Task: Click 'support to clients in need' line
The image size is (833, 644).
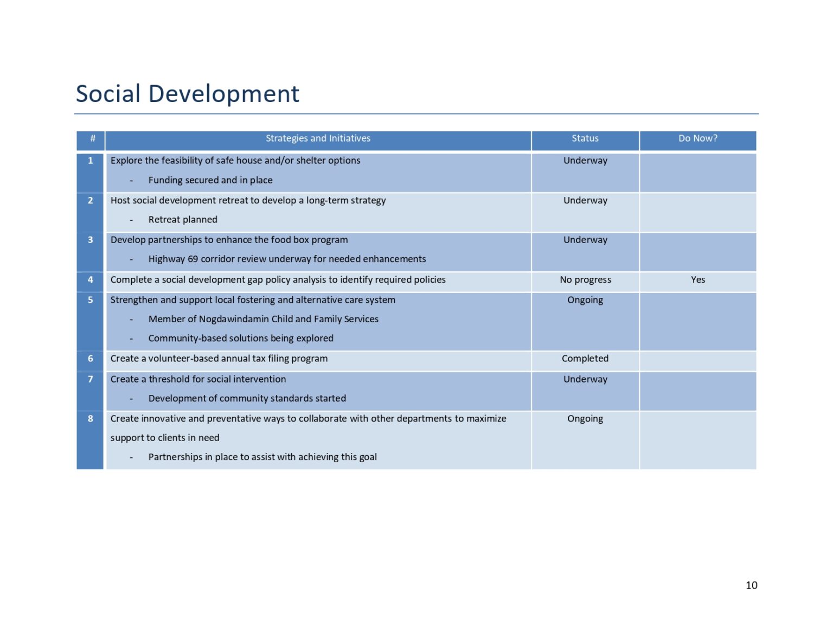Action: (165, 438)
